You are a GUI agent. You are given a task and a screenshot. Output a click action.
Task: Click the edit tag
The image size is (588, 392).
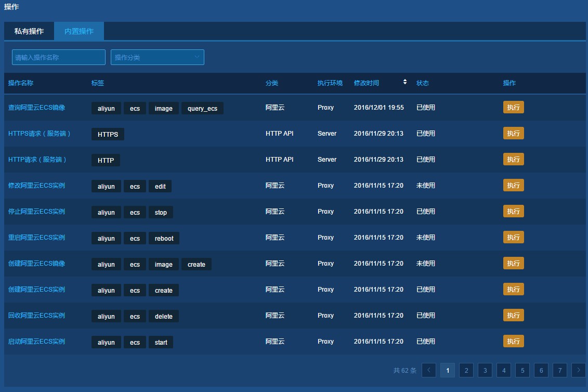160,187
